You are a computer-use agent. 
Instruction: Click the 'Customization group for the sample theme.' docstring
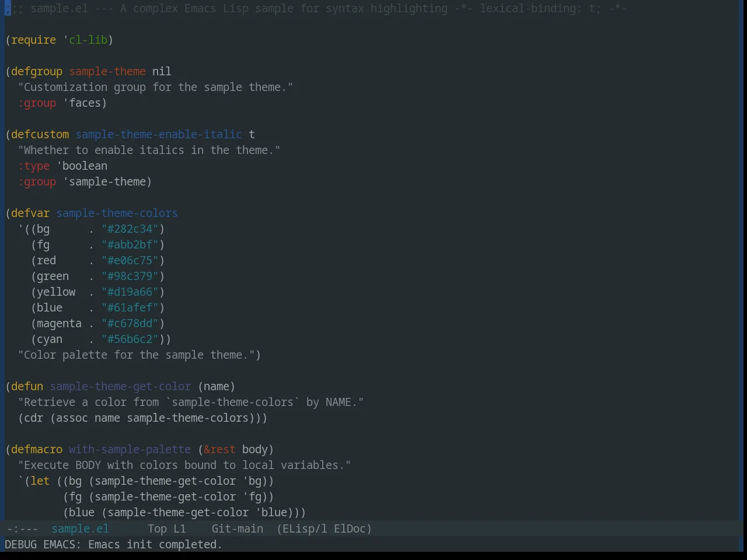click(155, 87)
